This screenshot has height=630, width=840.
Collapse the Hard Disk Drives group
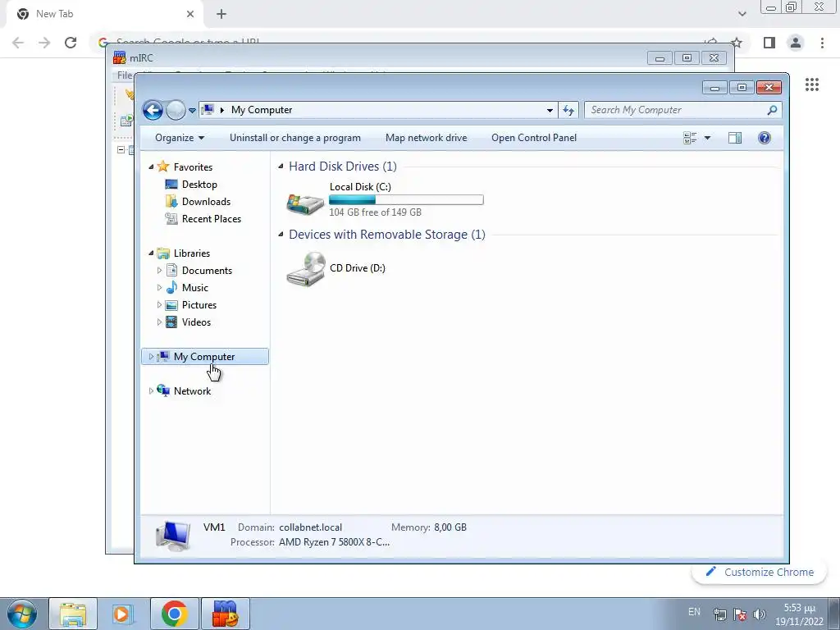click(x=281, y=167)
